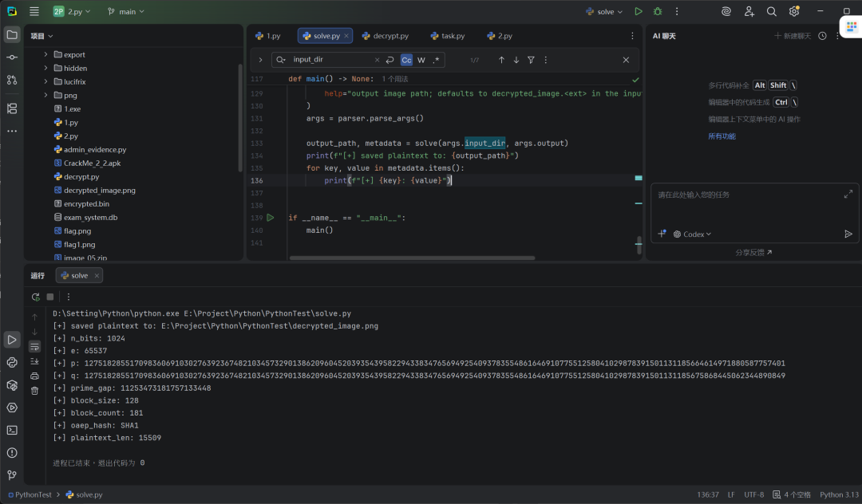This screenshot has height=504, width=862.
Task: Open the Terminal tool window
Action: [x=11, y=431]
